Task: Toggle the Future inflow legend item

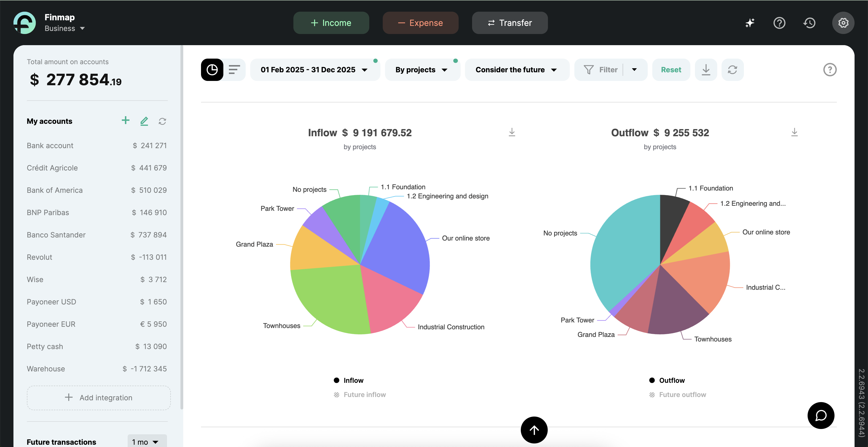Action: point(360,394)
